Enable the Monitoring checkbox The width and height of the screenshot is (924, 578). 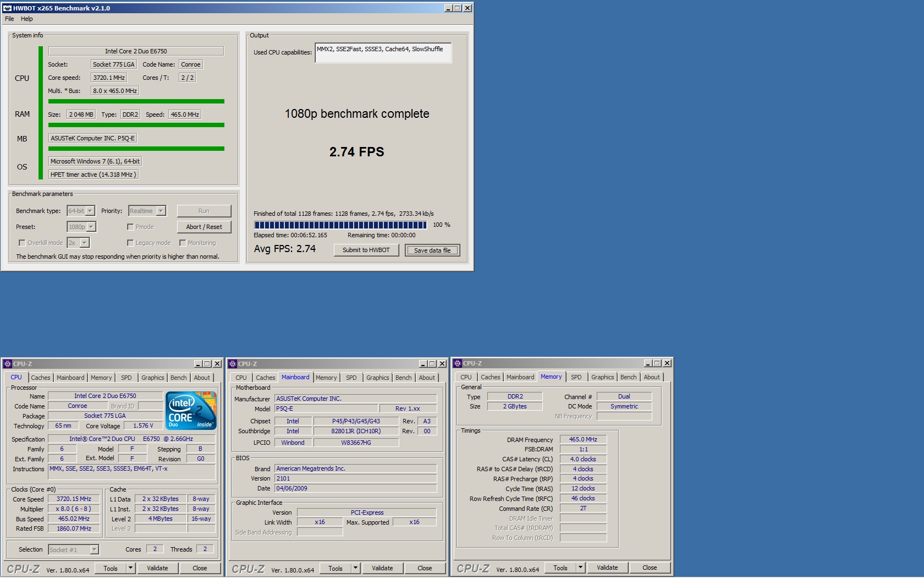[x=183, y=243]
